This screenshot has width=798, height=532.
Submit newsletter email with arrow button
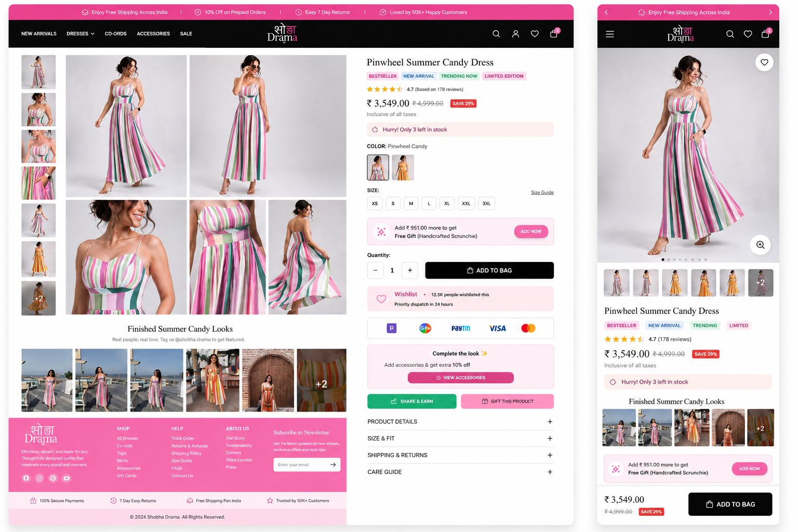[333, 464]
